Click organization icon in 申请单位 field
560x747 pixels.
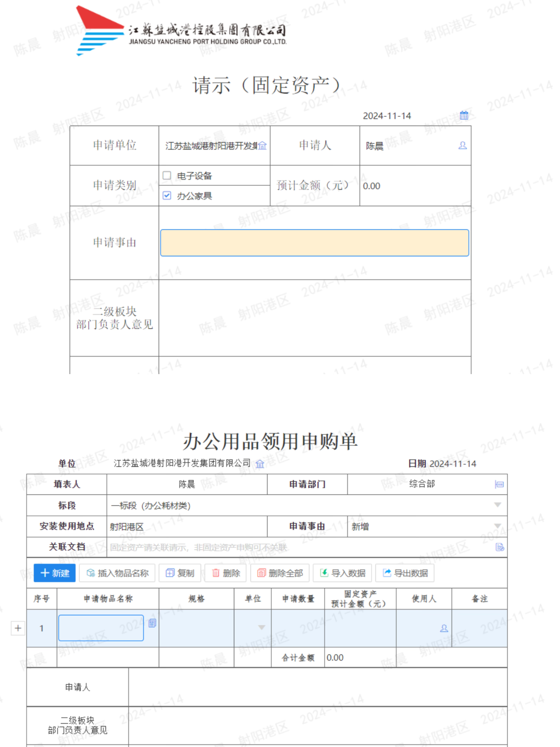click(262, 146)
